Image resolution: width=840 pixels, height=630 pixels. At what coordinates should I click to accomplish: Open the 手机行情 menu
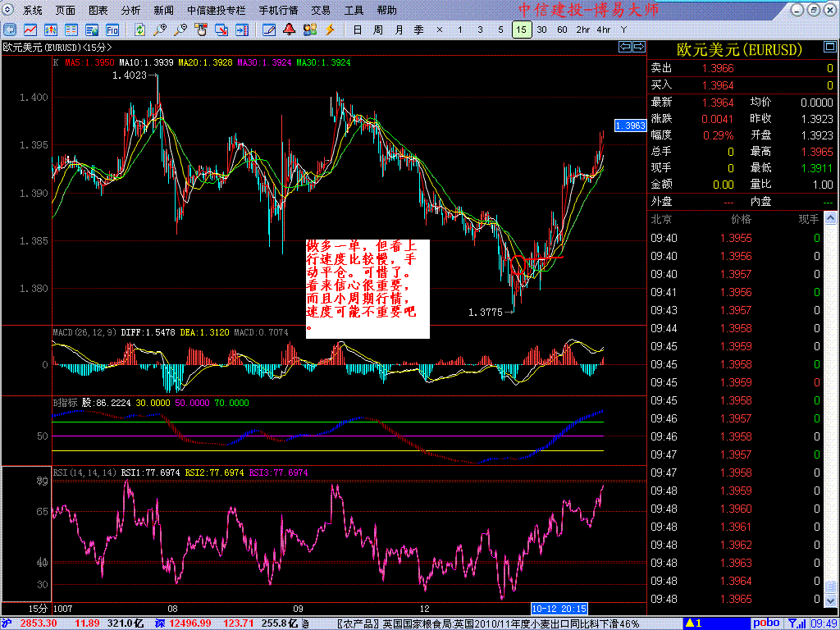[279, 10]
